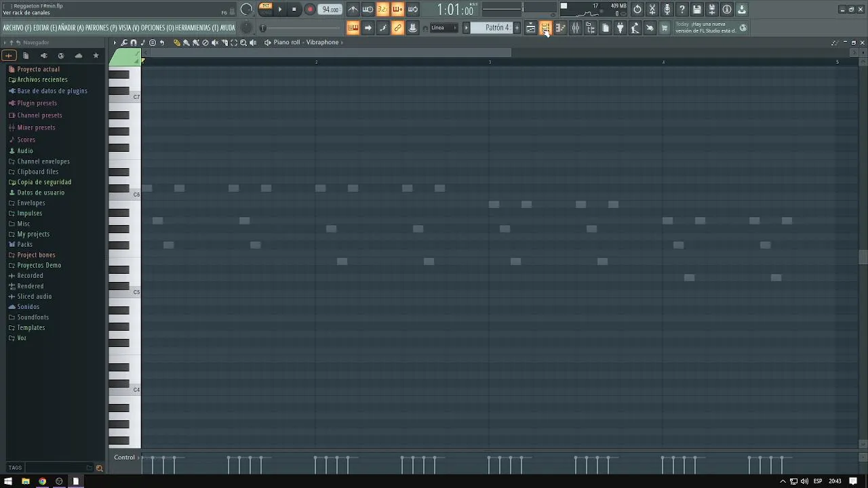Select the Zoom magnifier tool

click(243, 43)
